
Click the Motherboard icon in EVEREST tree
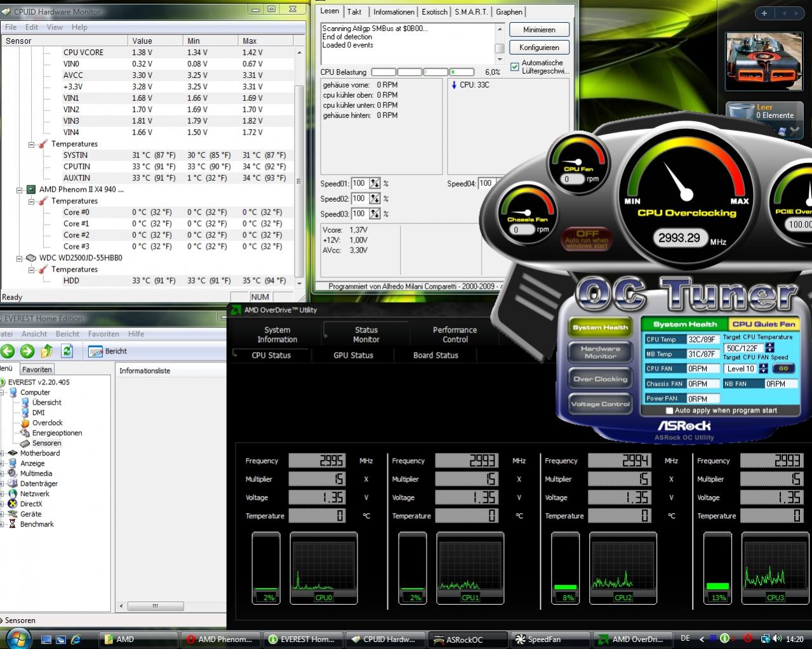(13, 453)
